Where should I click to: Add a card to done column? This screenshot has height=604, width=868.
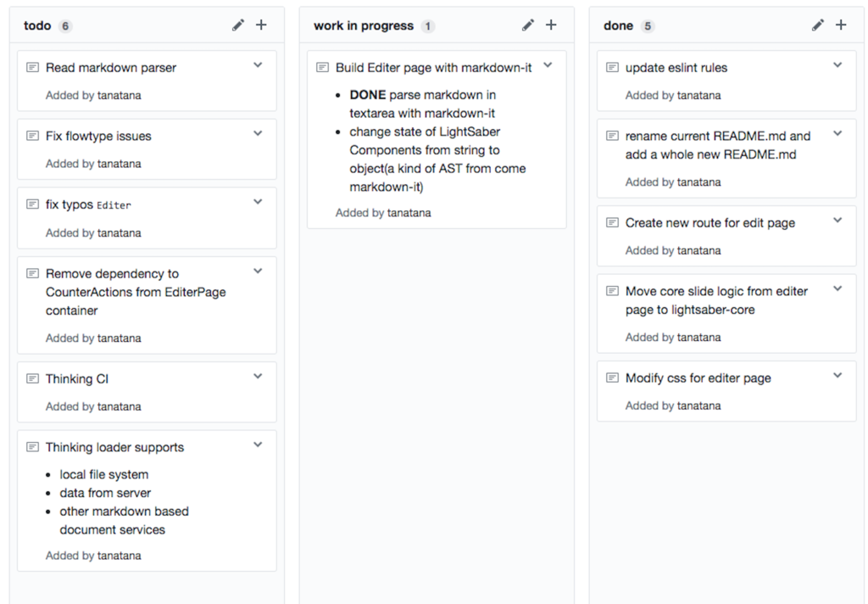841,25
